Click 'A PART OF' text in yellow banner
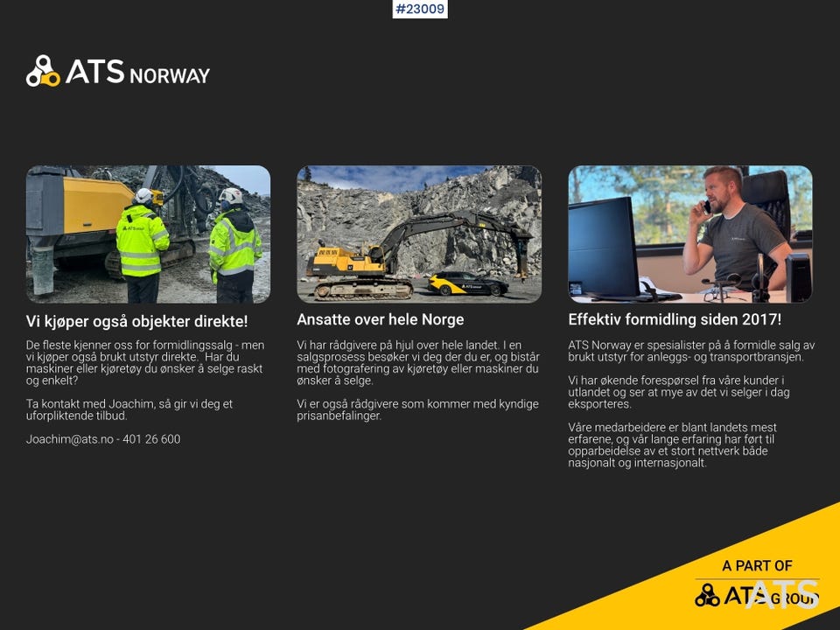 coord(757,566)
